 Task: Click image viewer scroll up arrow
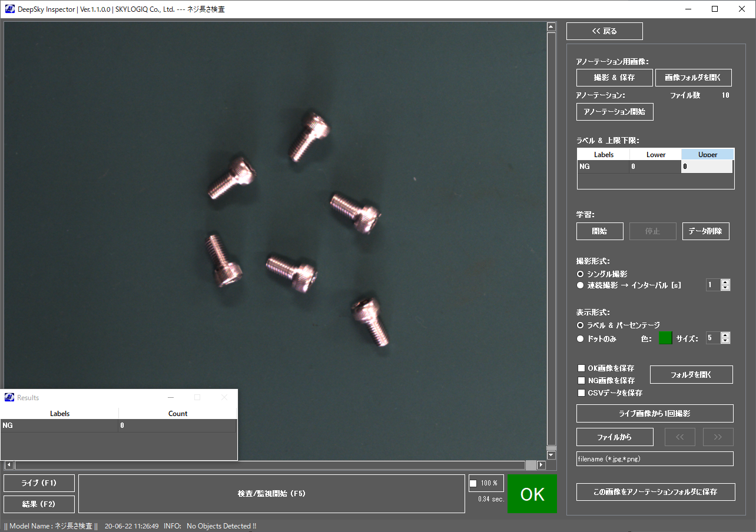tap(551, 26)
